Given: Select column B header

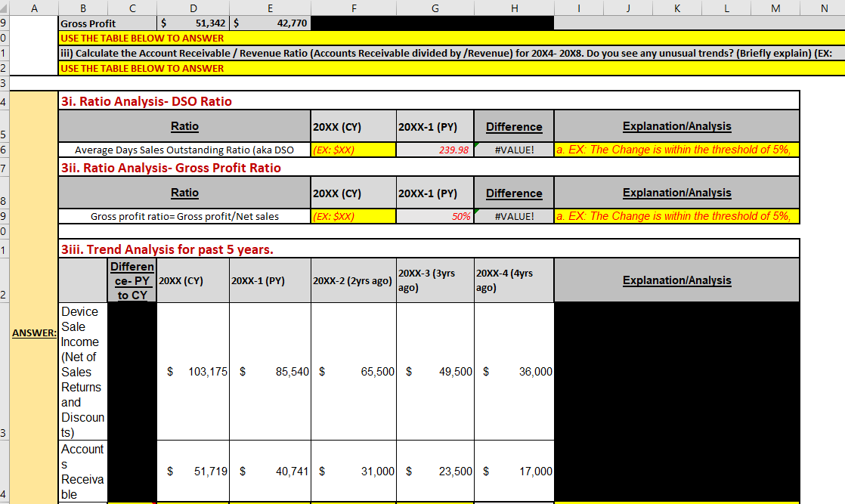Looking at the screenshot, I should tap(83, 8).
